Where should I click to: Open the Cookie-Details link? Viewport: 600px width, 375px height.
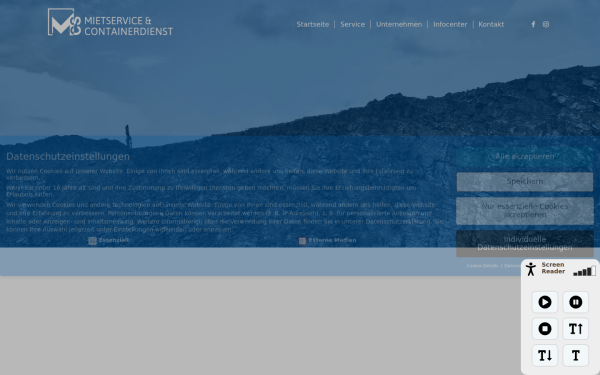pos(482,266)
